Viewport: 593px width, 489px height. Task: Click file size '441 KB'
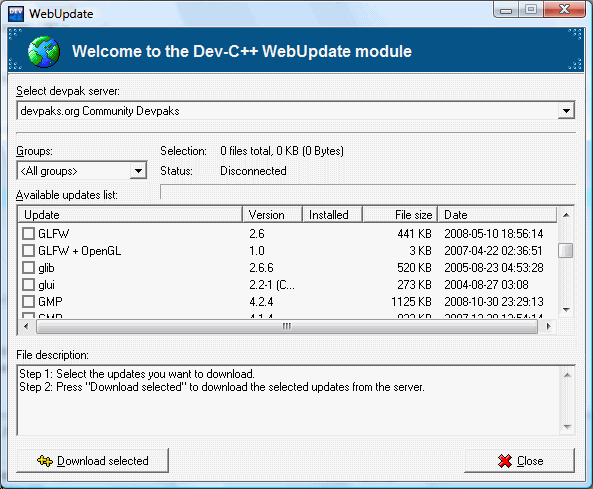414,234
